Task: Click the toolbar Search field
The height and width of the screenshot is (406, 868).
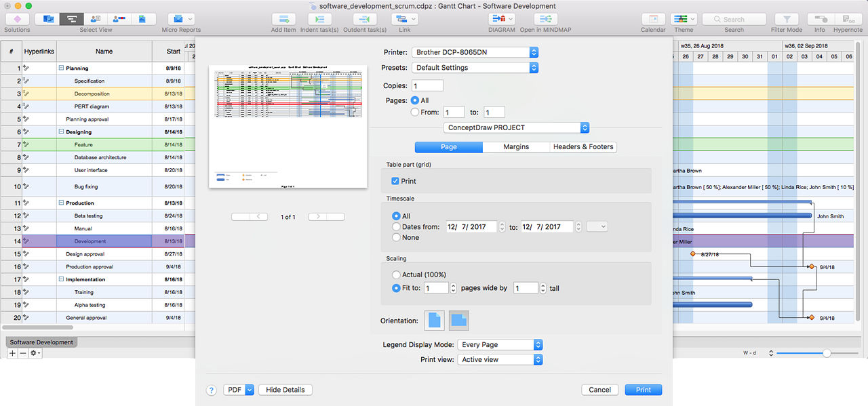Action: [734, 19]
